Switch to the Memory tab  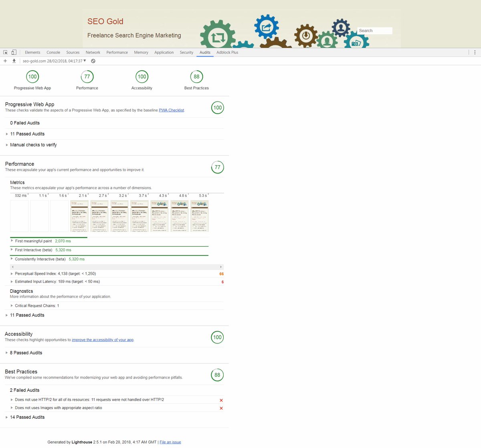click(141, 53)
